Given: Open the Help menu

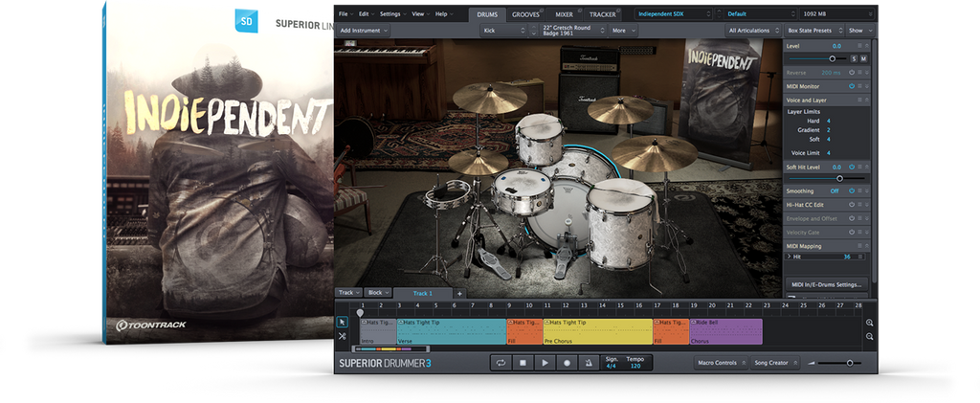Looking at the screenshot, I should click(x=444, y=13).
